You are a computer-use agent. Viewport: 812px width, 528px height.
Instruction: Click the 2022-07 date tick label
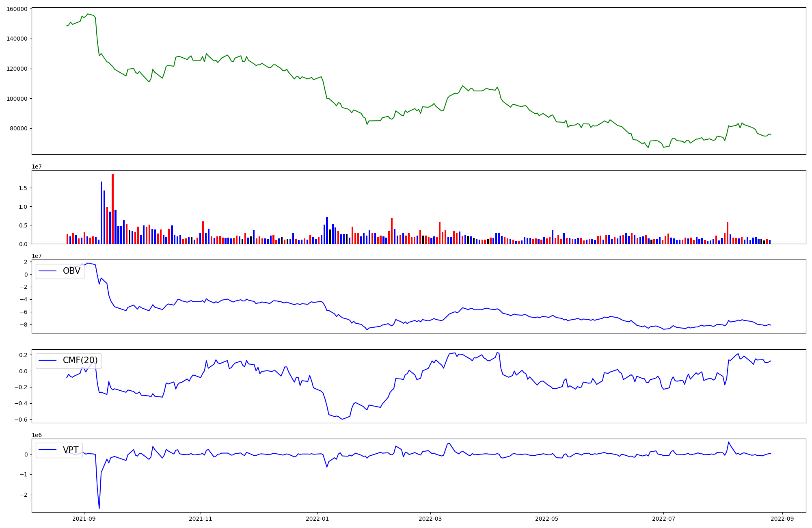click(663, 518)
